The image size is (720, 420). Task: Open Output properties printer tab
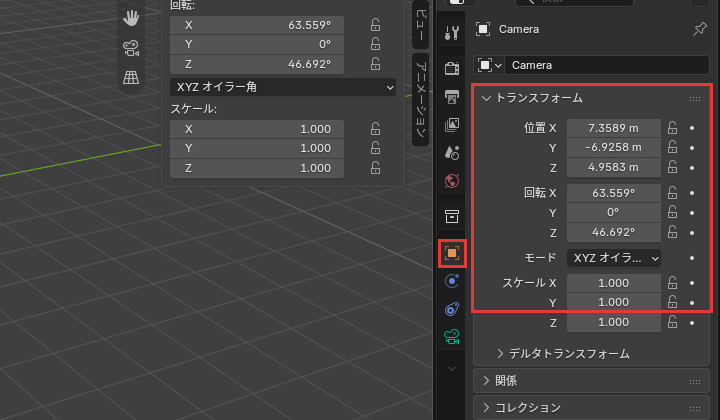[x=452, y=97]
